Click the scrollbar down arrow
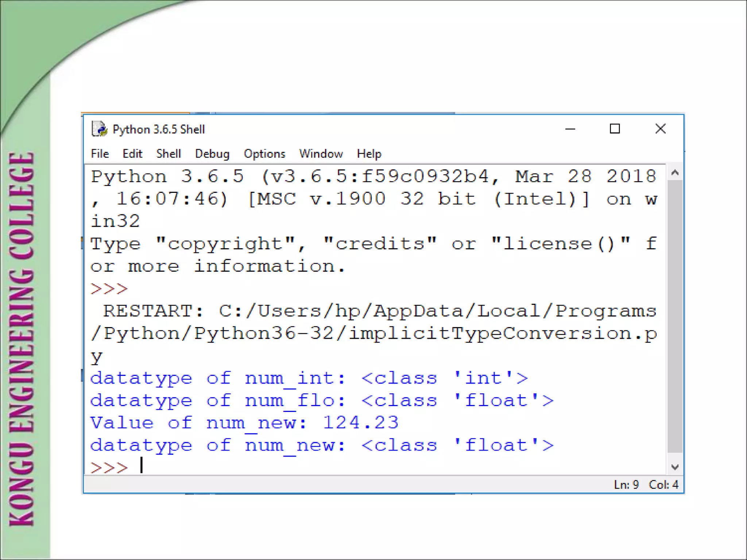This screenshot has height=560, width=747. point(675,467)
